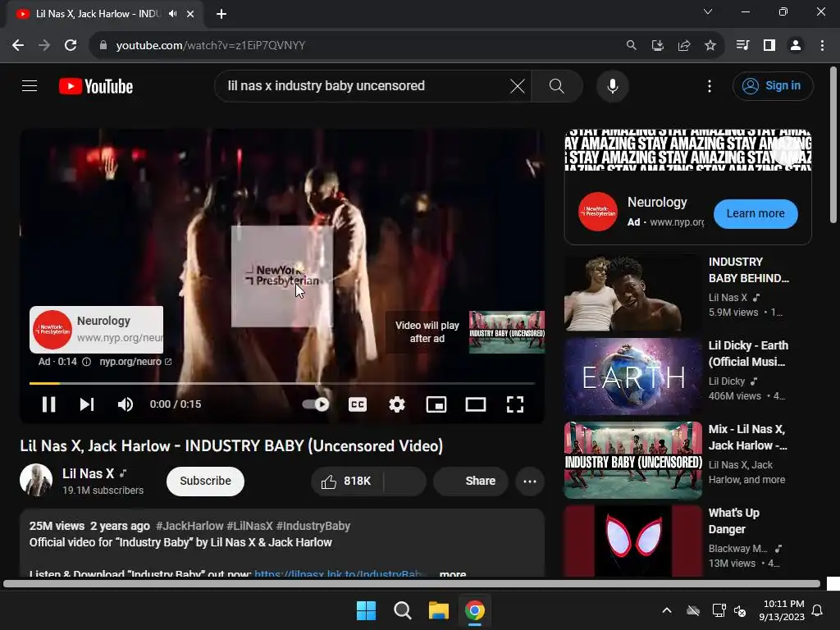Skip to the next video

click(x=87, y=404)
